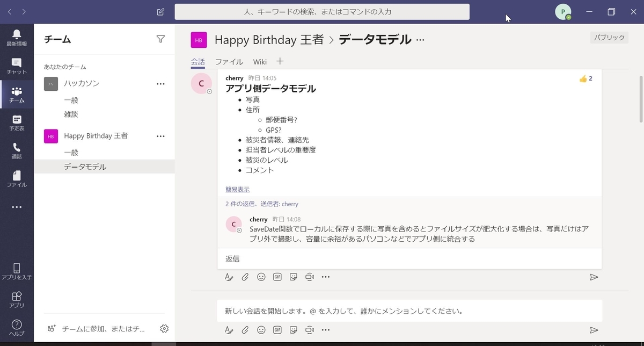Open the filter icon in the teams panel
This screenshot has width=644, height=346.
[x=160, y=39]
